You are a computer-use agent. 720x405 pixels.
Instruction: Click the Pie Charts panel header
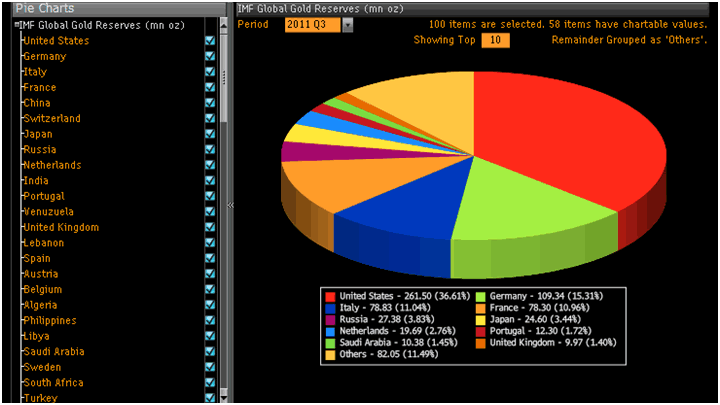[119, 8]
